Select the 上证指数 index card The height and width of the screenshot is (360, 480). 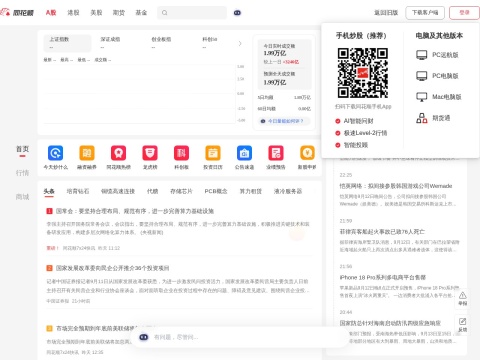point(67,43)
